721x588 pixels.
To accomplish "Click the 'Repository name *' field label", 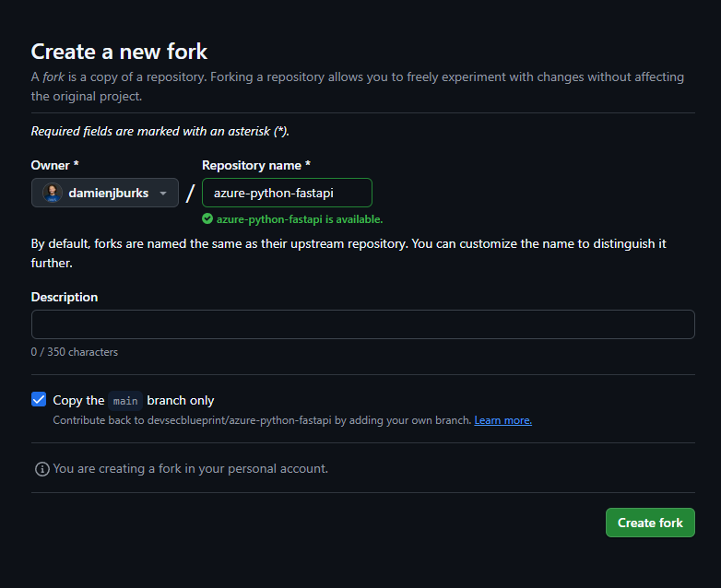I will tap(256, 165).
